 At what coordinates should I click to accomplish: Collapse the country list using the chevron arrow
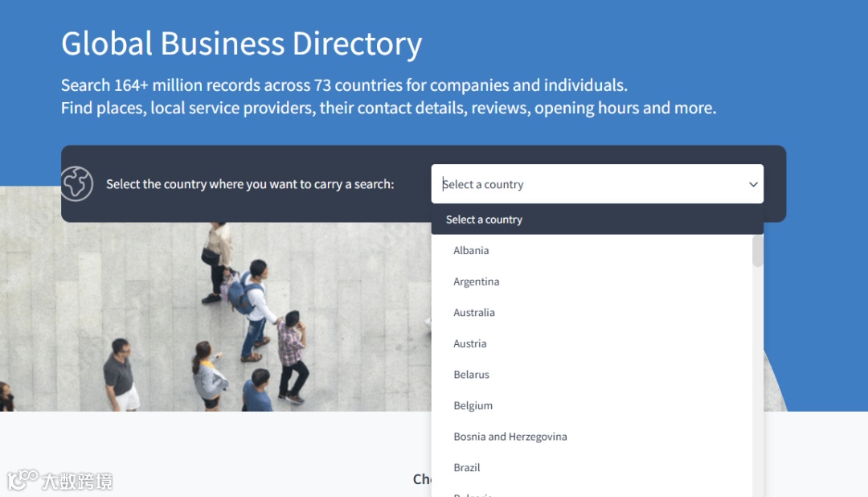753,184
